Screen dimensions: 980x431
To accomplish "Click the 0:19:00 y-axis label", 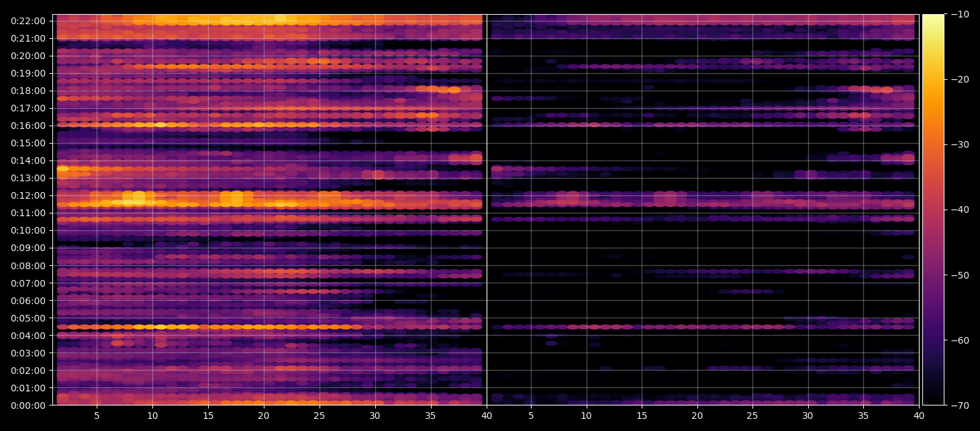I will 28,73.
